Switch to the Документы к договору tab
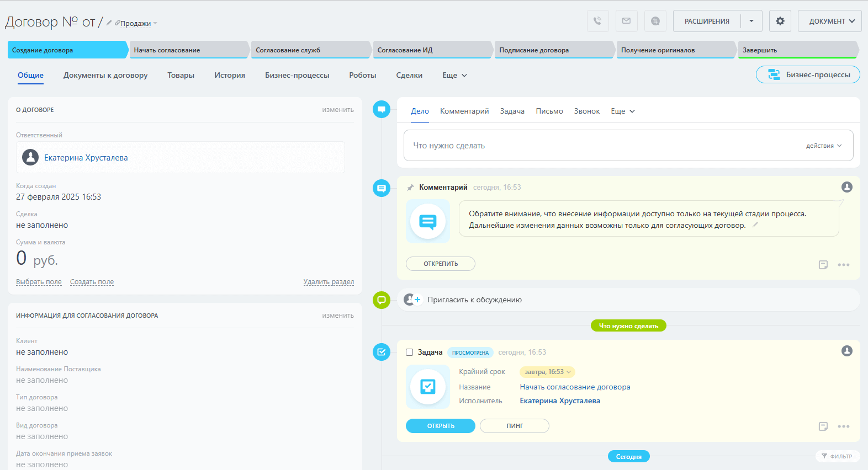Viewport: 868px width, 470px height. coord(105,75)
